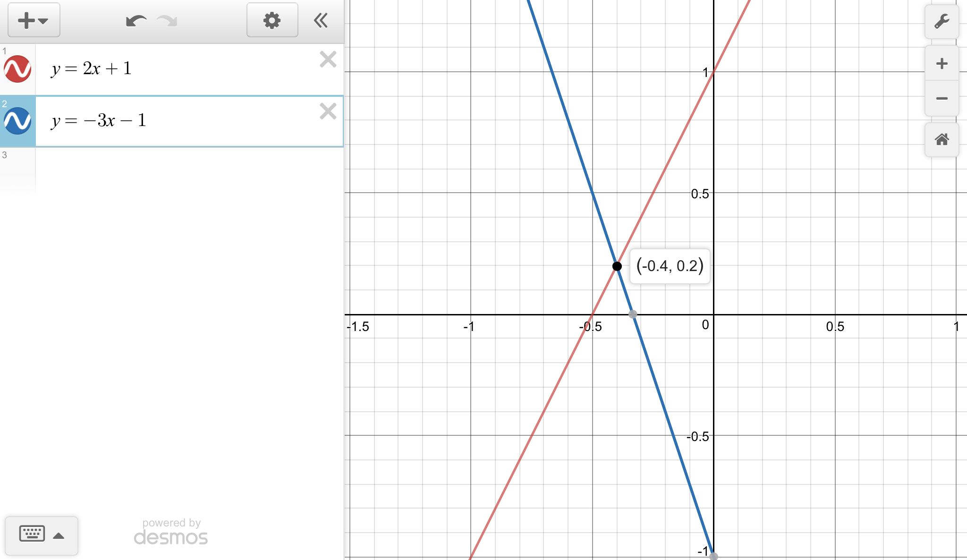
Task: Toggle visibility of red line y=2x+1
Action: 17,69
